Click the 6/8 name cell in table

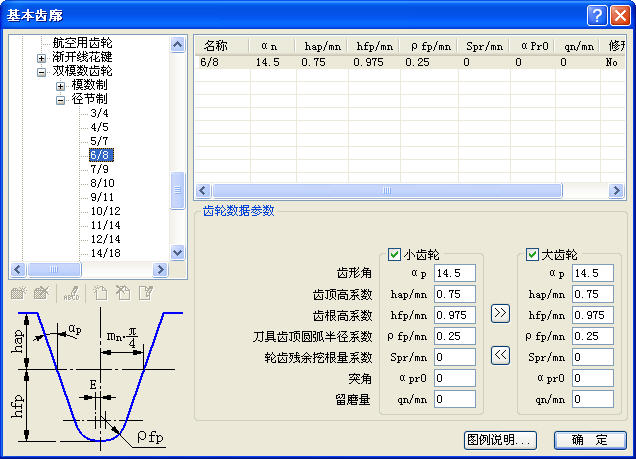click(x=222, y=62)
